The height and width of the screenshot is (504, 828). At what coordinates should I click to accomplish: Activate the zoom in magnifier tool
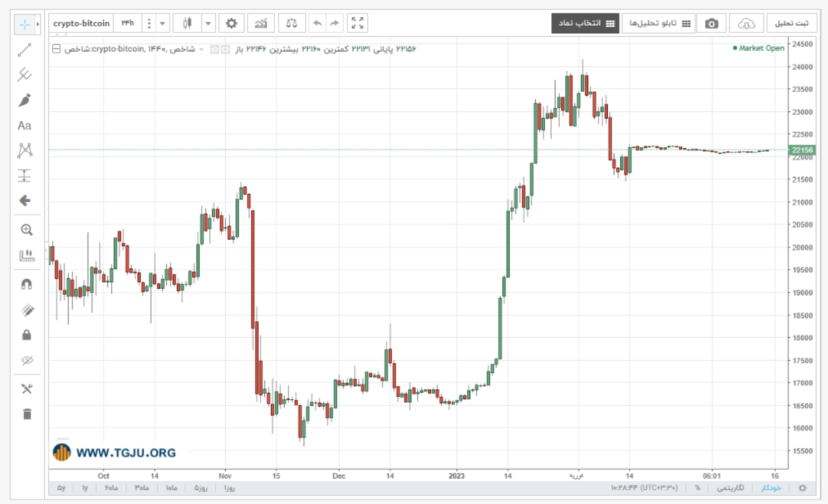coord(27,230)
